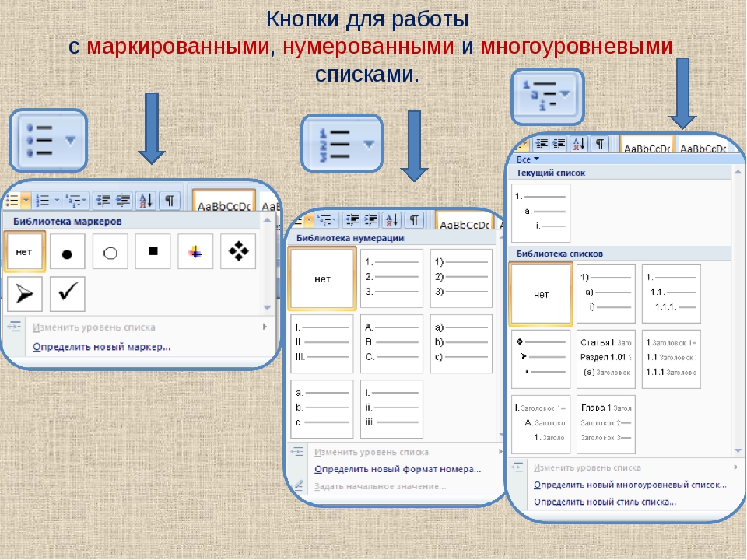747x560 pixels.
Task: Click the large bulleted list button icon
Action: pos(47,141)
